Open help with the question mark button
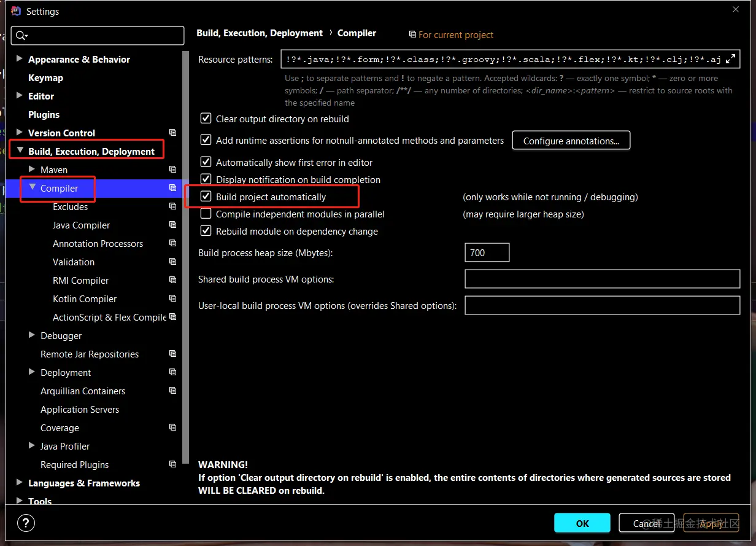This screenshot has height=546, width=756. (26, 523)
